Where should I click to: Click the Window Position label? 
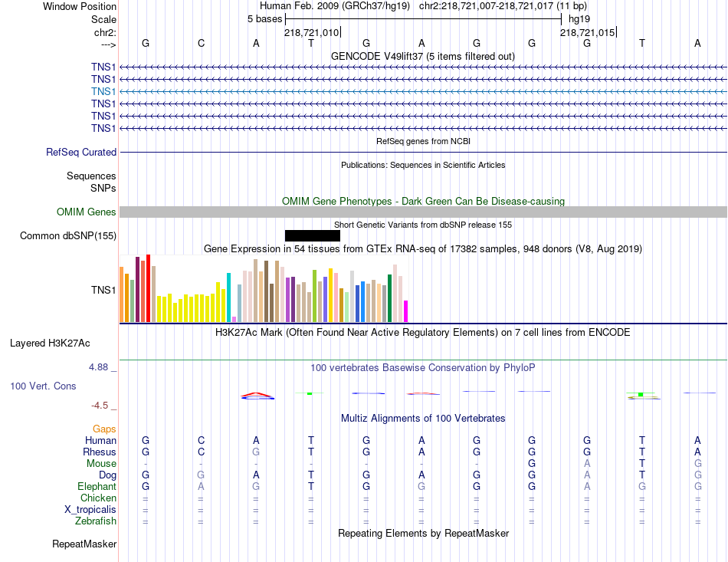(80, 6)
